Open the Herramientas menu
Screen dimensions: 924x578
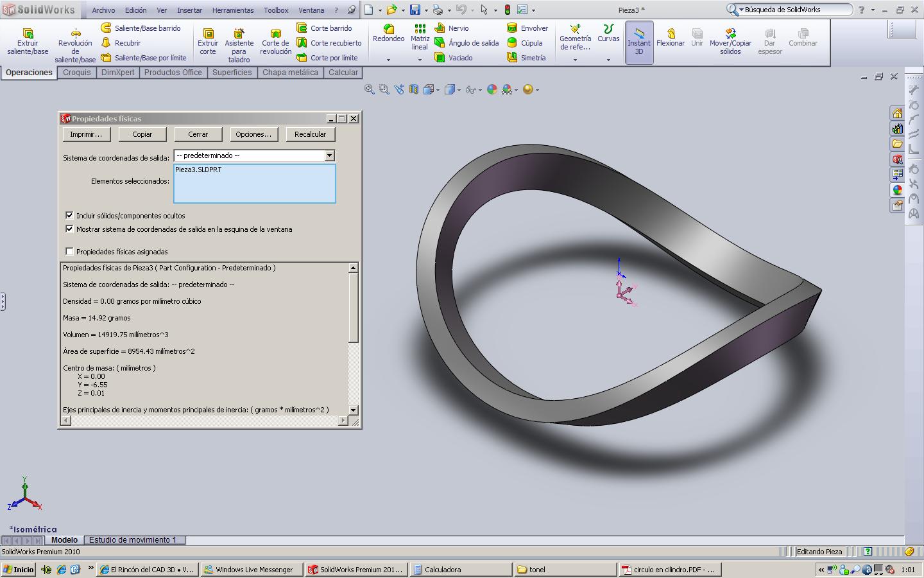point(233,10)
